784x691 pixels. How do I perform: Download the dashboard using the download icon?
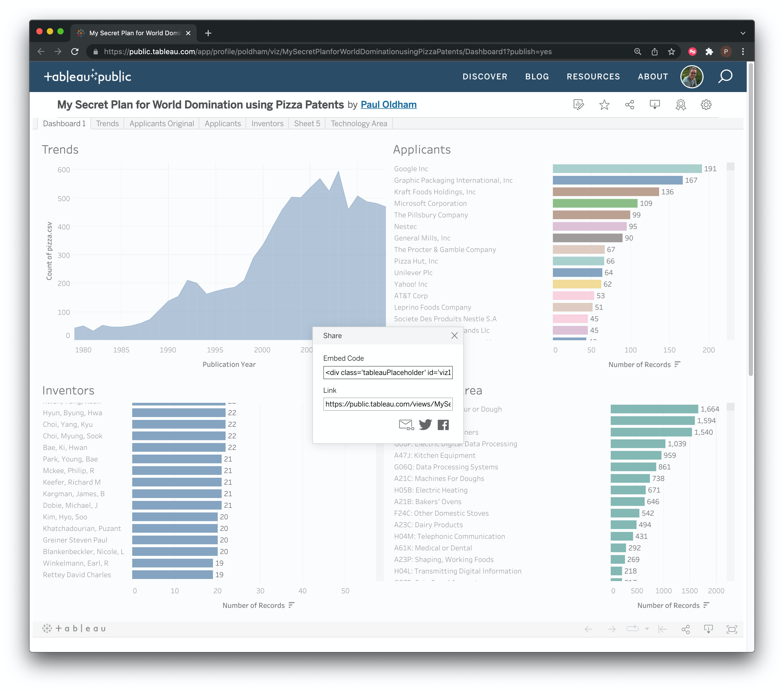[x=655, y=104]
